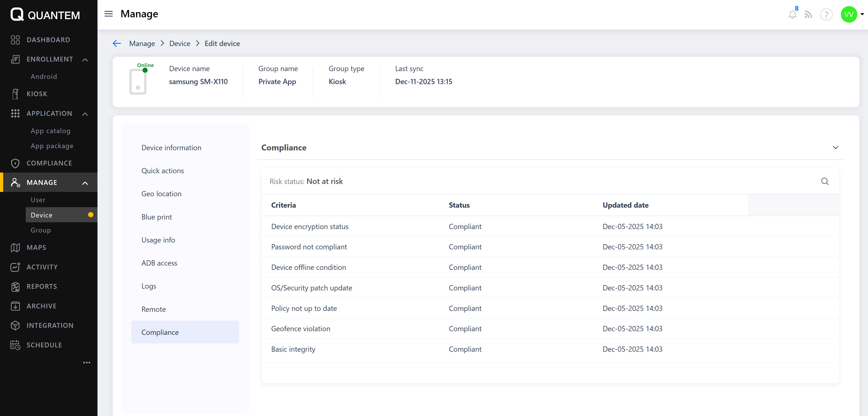Screen dimensions: 868x416
Task: Collapse the Compliance section chevron
Action: coord(835,148)
